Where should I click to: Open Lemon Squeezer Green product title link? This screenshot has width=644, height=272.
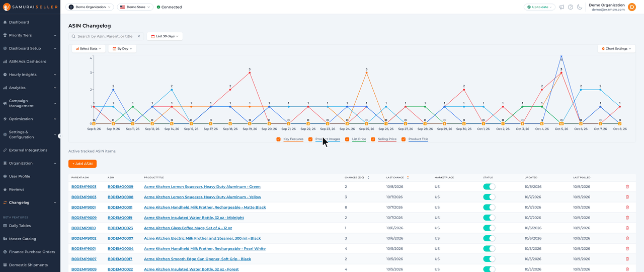(x=202, y=186)
